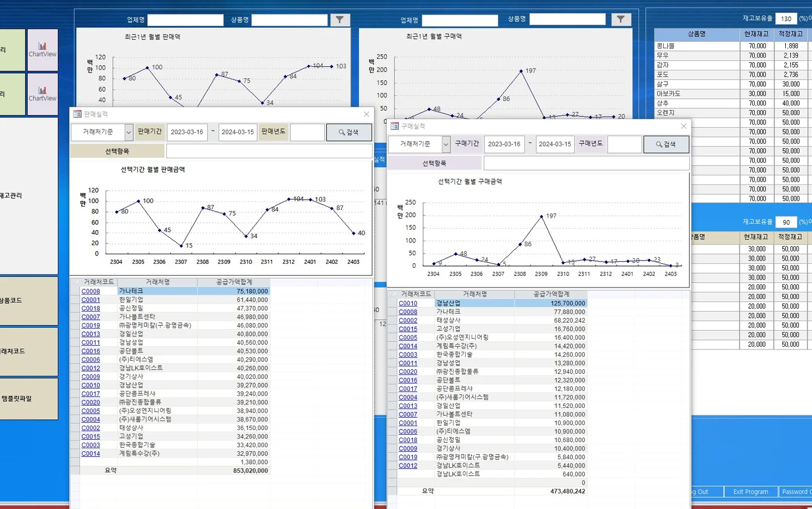812x509 pixels.
Task: Open code link C0012 in purchase table
Action: [408, 465]
